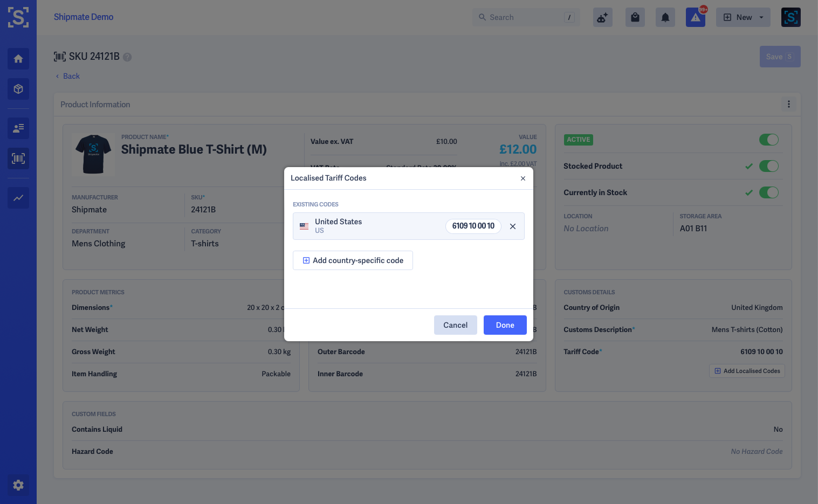Click the Inner Barcode value 24121B
Viewport: 818px width, 504px height.
[x=526, y=374]
